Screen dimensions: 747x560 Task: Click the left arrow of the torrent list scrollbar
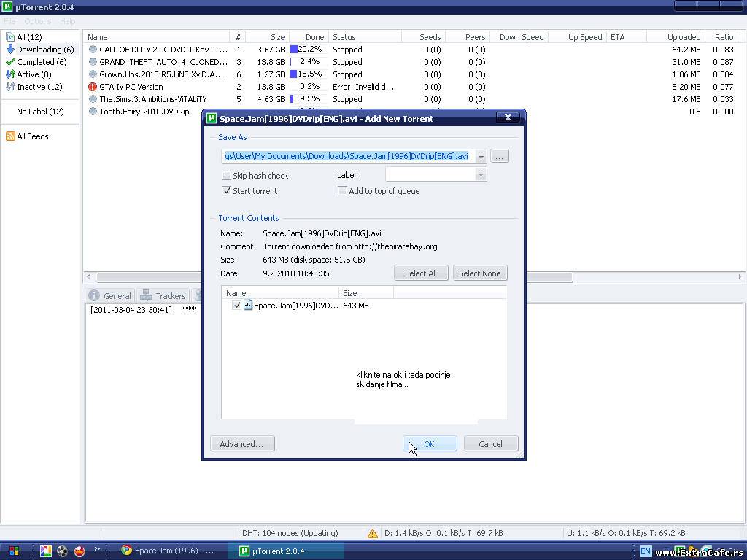tap(88, 276)
